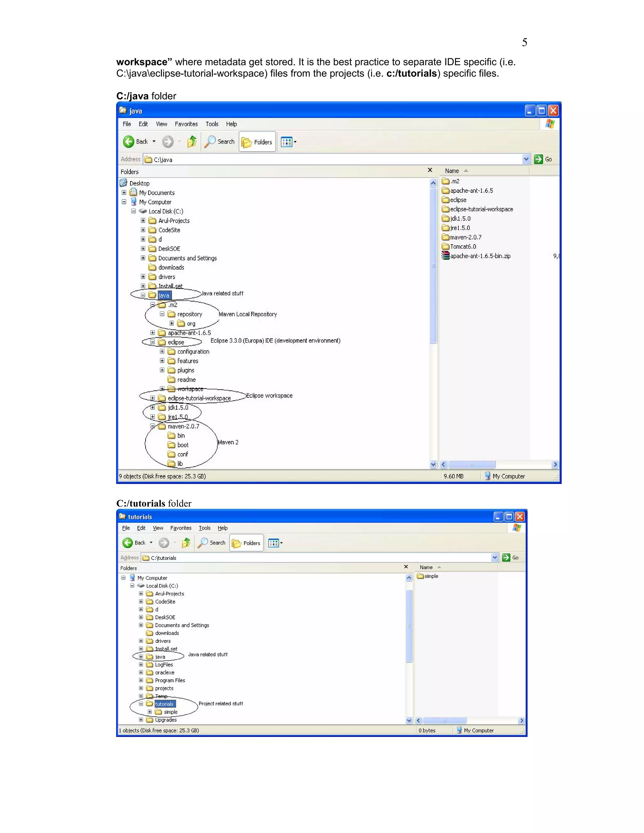Viewport: 644px width, 833px height.
Task: Select Tomcat6.0 folder in file list
Action: pyautogui.click(x=459, y=246)
